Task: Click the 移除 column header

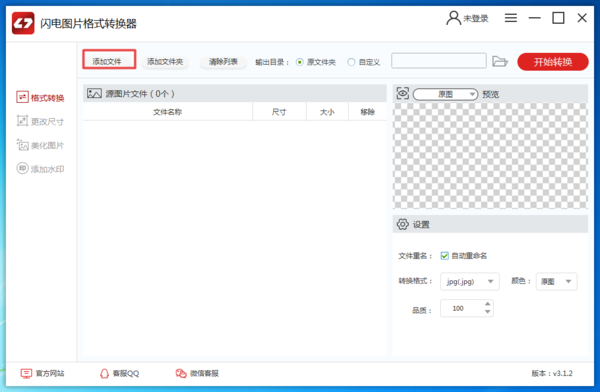Action: coord(367,112)
